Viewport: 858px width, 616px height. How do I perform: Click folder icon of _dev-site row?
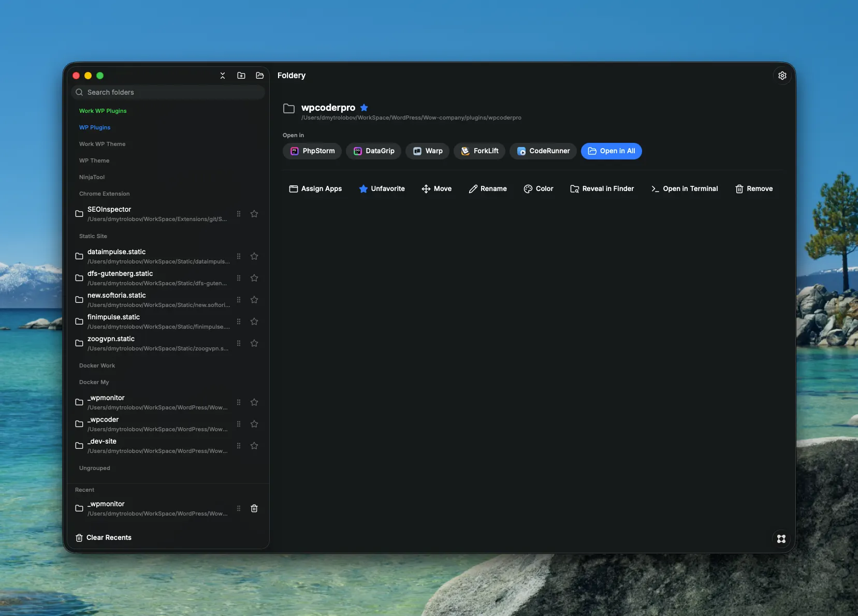tap(79, 446)
